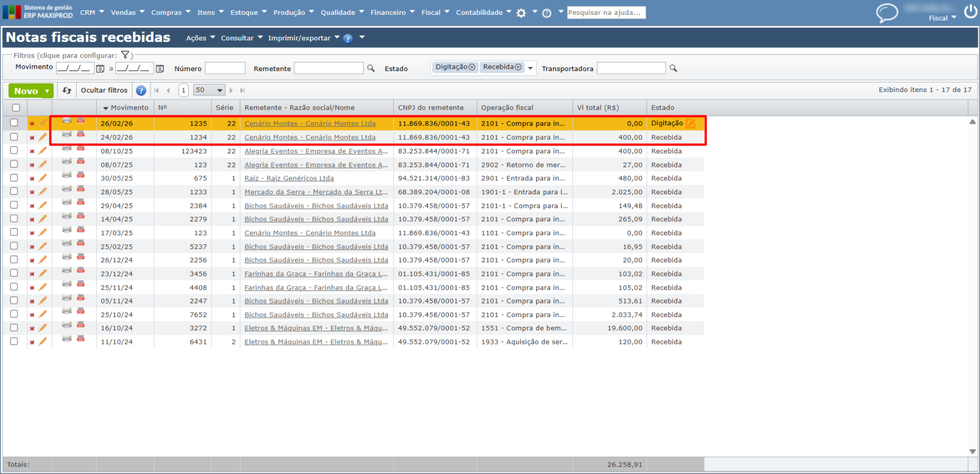Click edit pencil for invoice 1234
The image size is (980, 474).
pos(43,137)
